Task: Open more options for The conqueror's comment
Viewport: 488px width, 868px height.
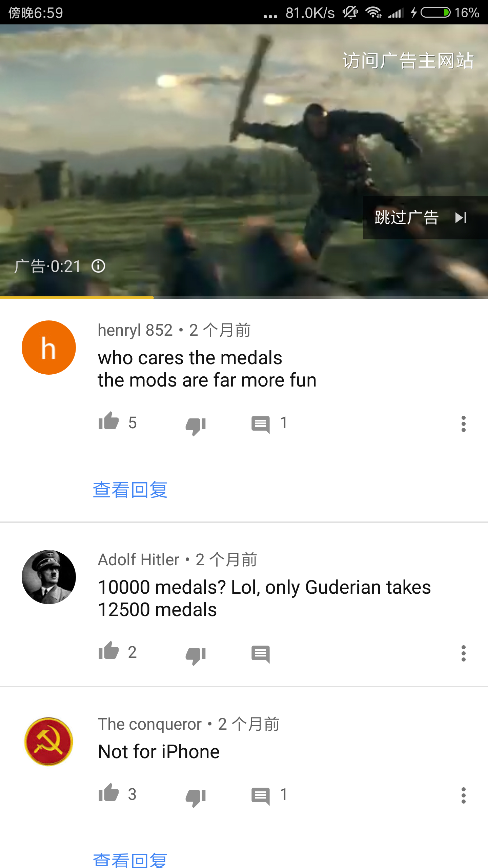Action: (x=463, y=795)
